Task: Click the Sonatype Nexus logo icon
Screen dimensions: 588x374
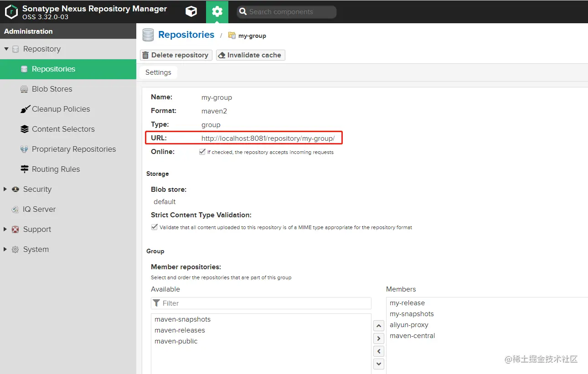Action: (11, 12)
